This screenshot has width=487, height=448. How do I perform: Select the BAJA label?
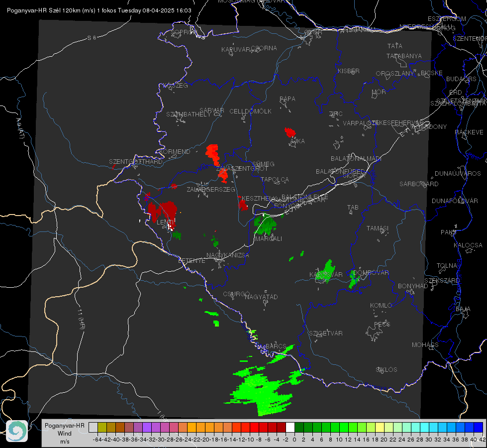point(463,309)
